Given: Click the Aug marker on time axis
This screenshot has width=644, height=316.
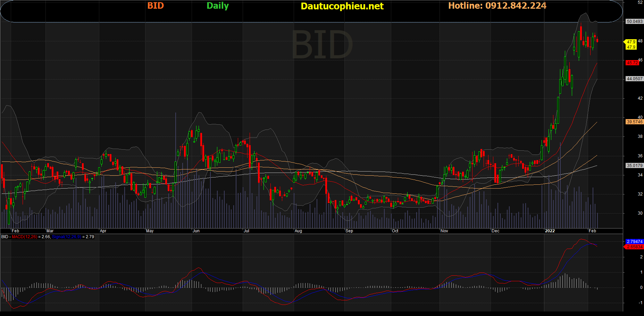Looking at the screenshot, I should pos(298,231).
